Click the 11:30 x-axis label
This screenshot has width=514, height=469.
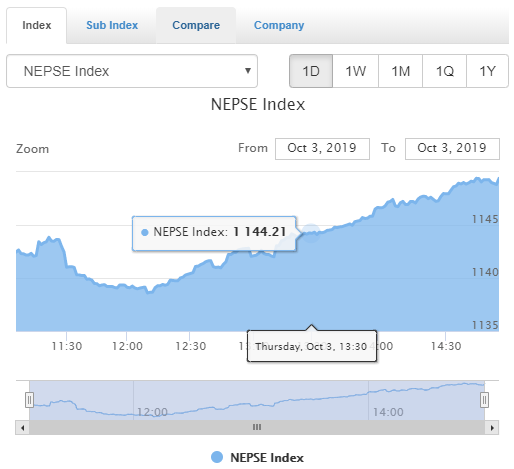pos(67,346)
